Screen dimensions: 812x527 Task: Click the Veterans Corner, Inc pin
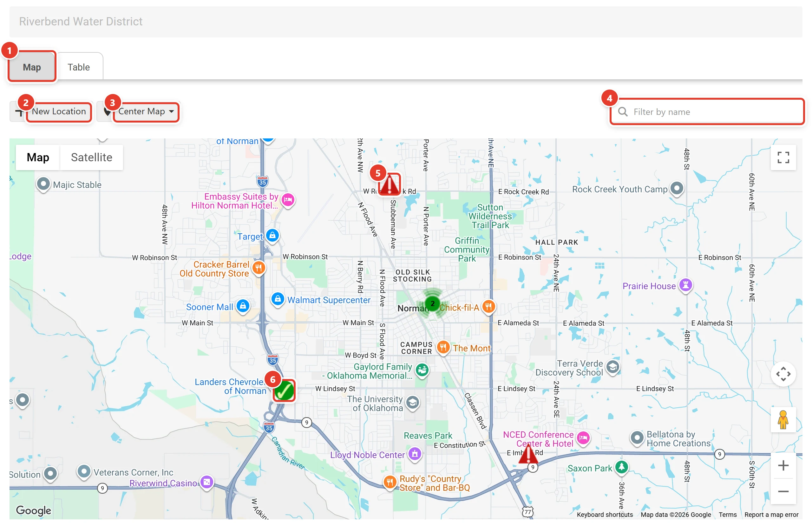(84, 472)
